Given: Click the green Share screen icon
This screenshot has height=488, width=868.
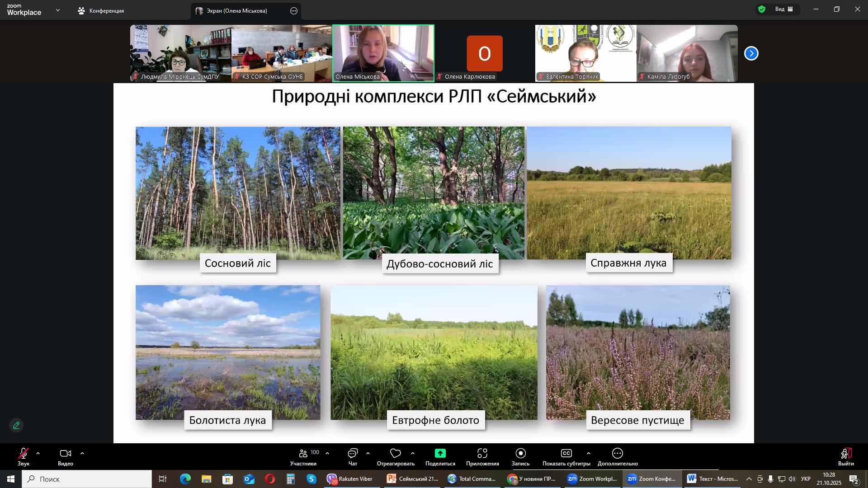Looking at the screenshot, I should point(440,454).
